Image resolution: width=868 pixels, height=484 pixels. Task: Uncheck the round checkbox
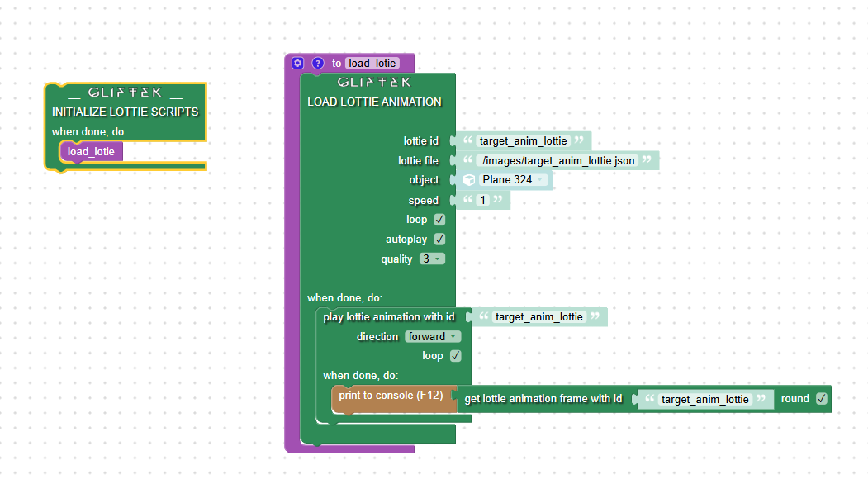821,399
